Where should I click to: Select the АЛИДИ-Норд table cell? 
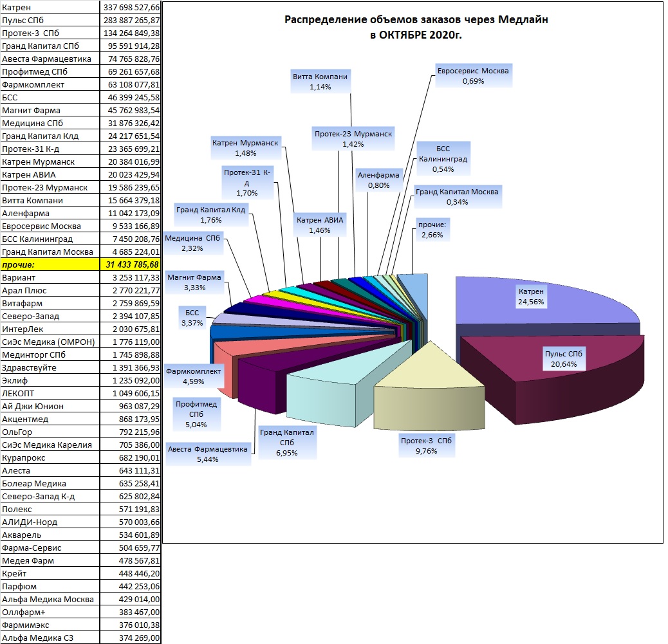(x=50, y=522)
